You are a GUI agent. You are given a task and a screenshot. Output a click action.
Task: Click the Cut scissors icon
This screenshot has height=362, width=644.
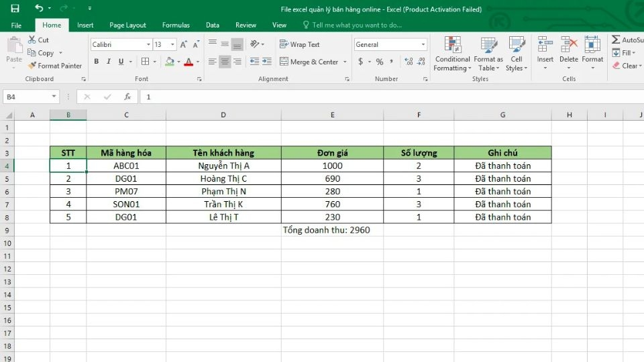pyautogui.click(x=33, y=40)
